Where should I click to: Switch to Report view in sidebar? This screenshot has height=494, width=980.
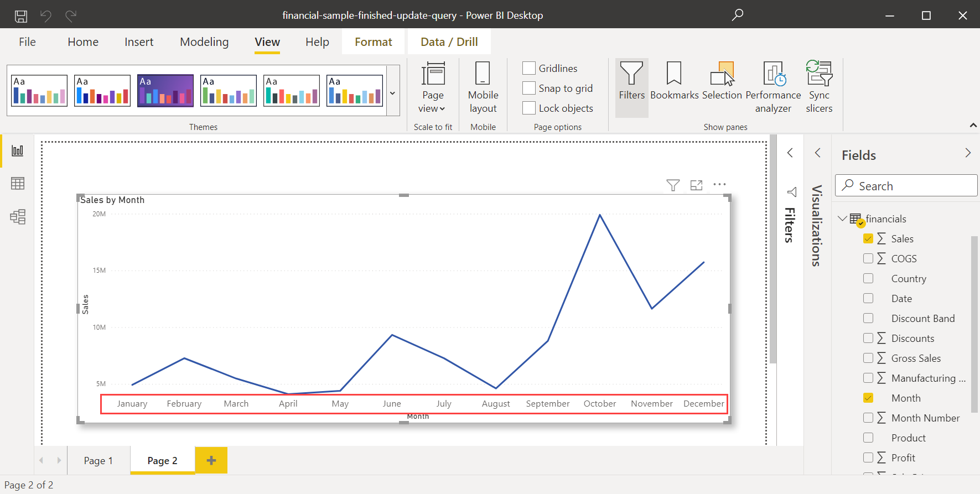tap(18, 150)
